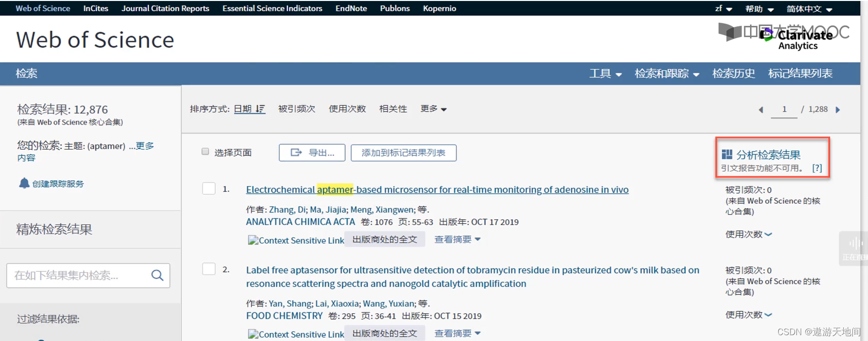This screenshot has width=868, height=341.
Task: Tick the 选择页面 checkbox
Action: point(206,152)
